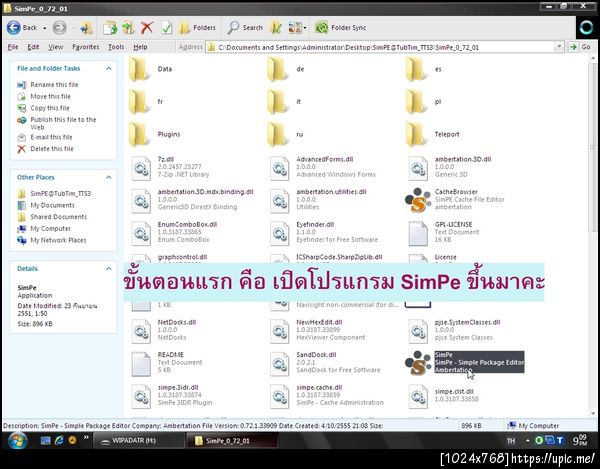The width and height of the screenshot is (600, 469).
Task: Open the Views dropdown in toolbar
Action: click(297, 28)
